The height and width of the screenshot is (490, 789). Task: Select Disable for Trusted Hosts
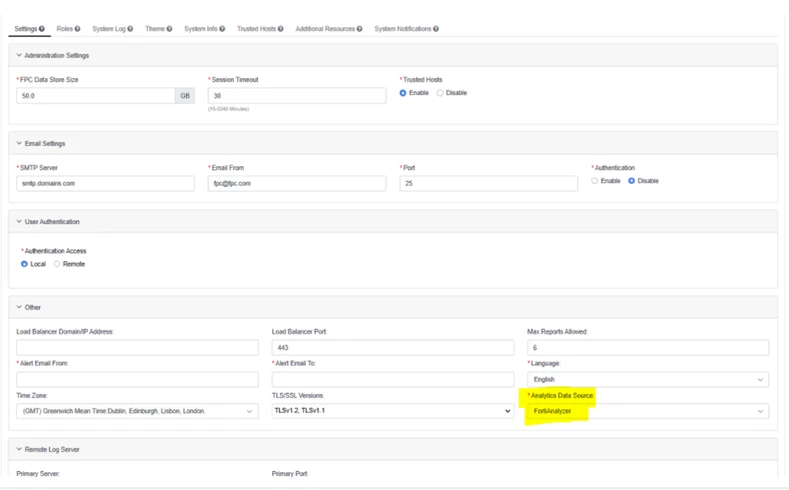pyautogui.click(x=440, y=93)
